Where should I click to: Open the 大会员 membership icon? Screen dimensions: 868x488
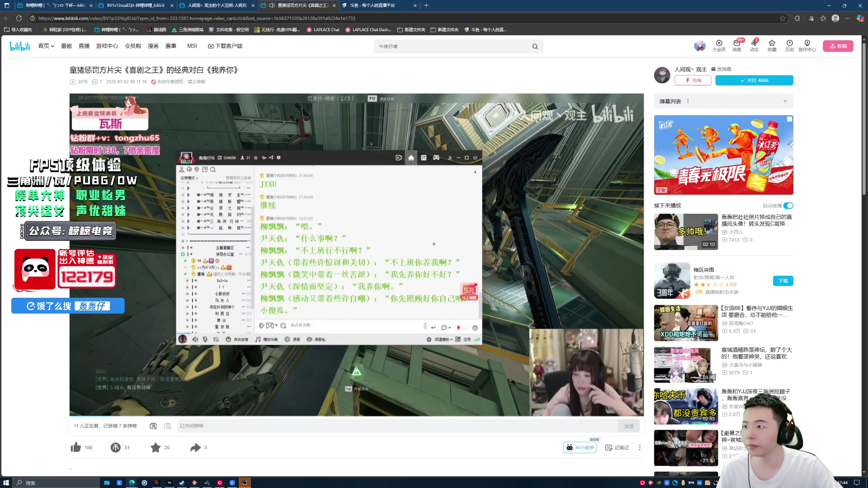(x=719, y=46)
